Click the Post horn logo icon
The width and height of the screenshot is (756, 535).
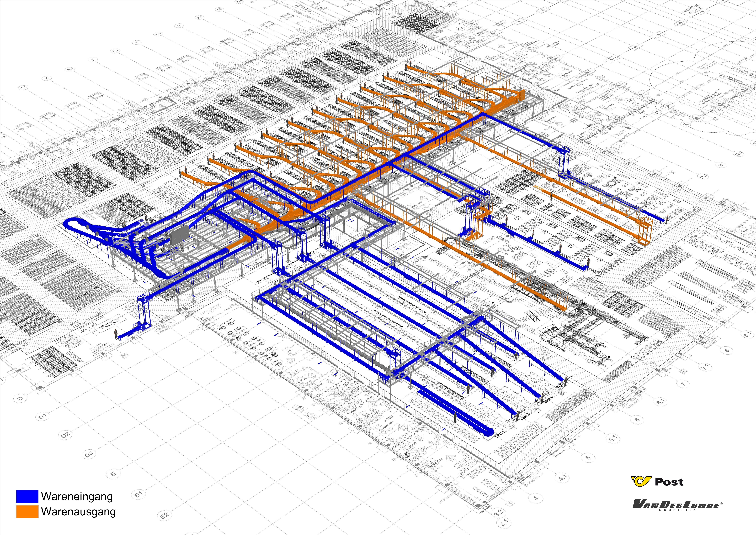tap(641, 481)
